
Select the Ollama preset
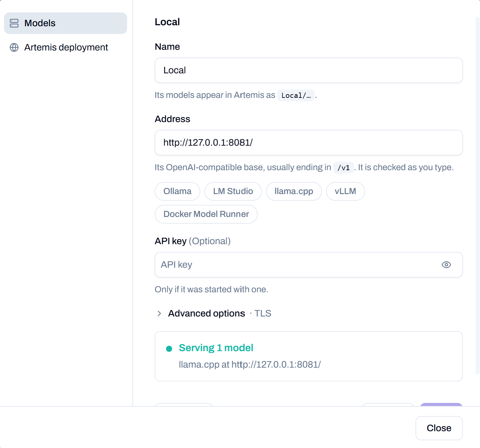click(177, 191)
